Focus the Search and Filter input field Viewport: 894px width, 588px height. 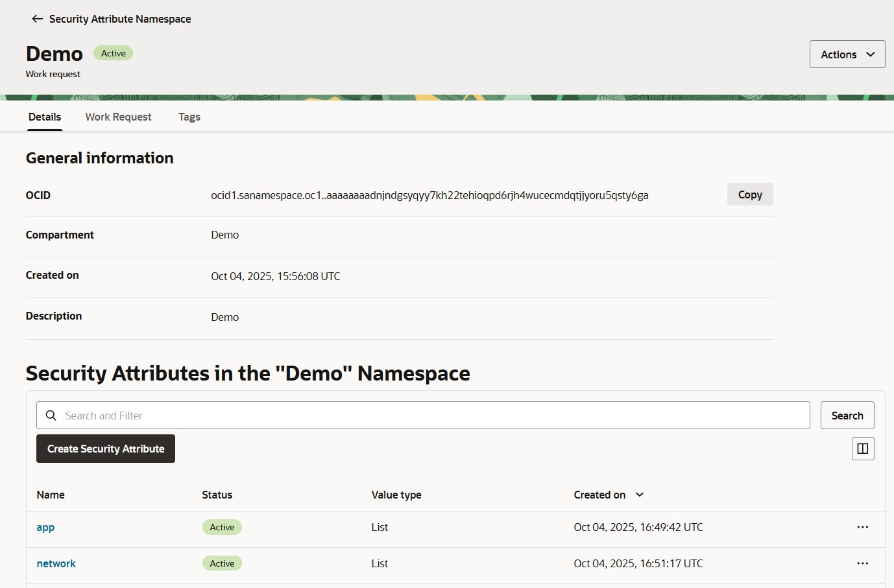(428, 416)
